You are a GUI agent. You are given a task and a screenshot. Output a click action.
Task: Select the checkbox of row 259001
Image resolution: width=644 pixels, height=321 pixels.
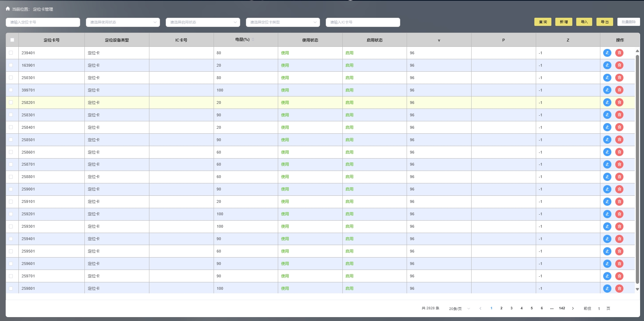click(x=11, y=189)
